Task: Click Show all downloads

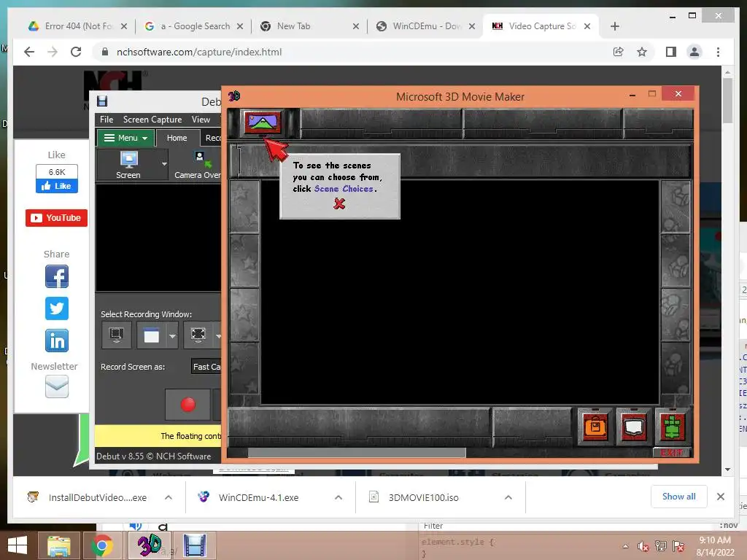Action: (679, 497)
